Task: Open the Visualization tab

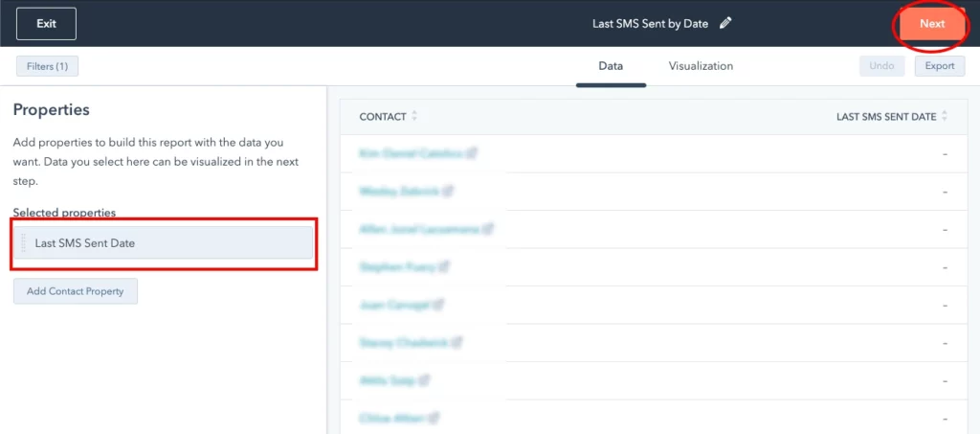Action: pos(701,66)
